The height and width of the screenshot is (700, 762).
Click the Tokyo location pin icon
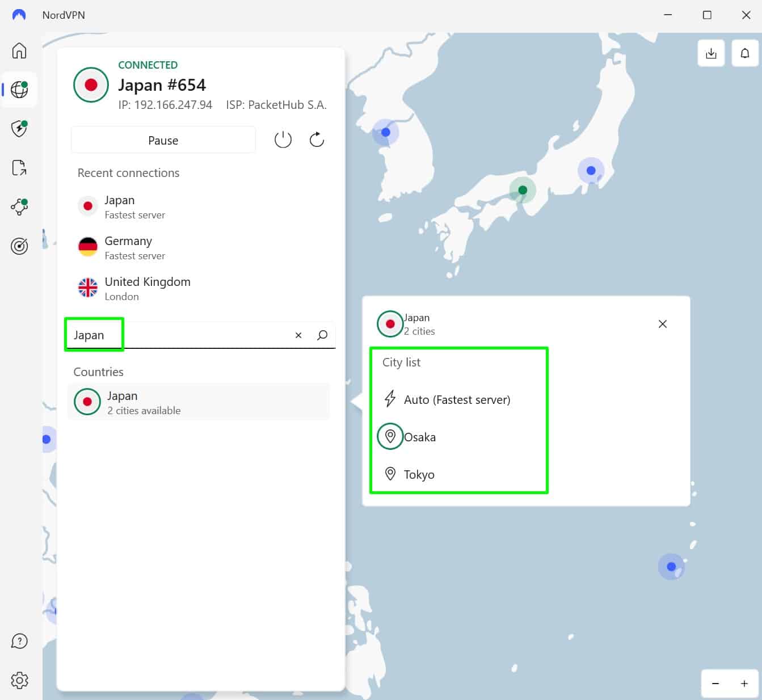390,474
